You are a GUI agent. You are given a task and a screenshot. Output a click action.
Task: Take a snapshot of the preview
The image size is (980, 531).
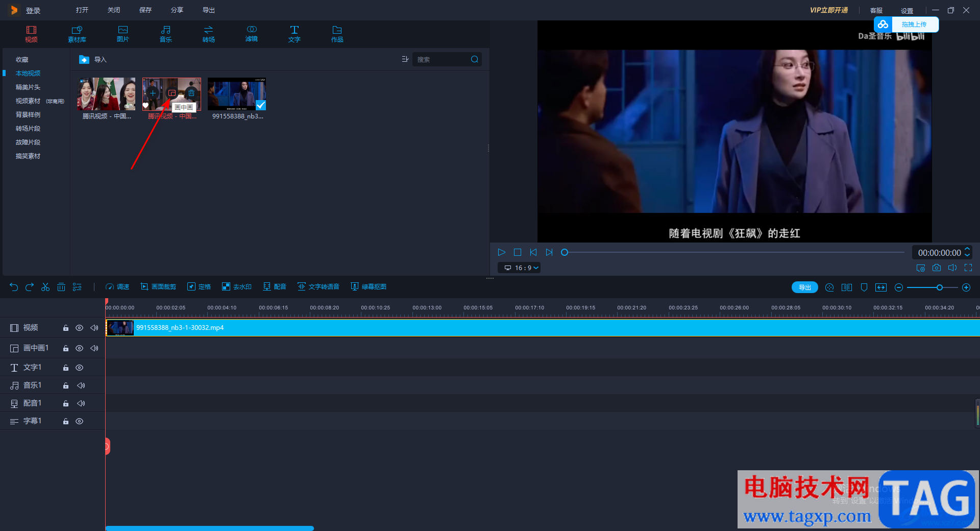click(x=937, y=268)
